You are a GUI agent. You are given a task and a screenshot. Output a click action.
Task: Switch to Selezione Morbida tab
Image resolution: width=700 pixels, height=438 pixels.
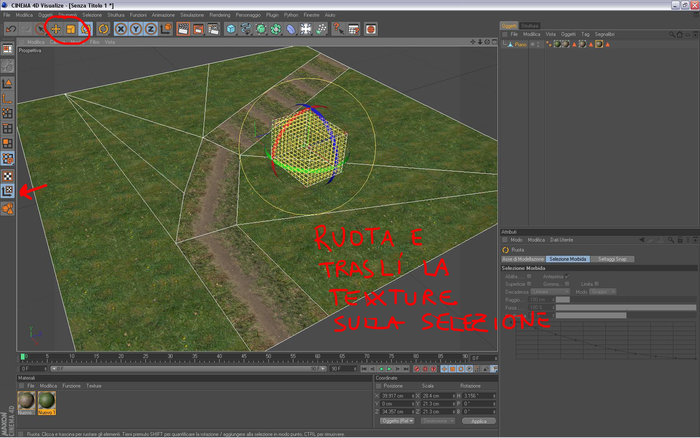click(567, 259)
